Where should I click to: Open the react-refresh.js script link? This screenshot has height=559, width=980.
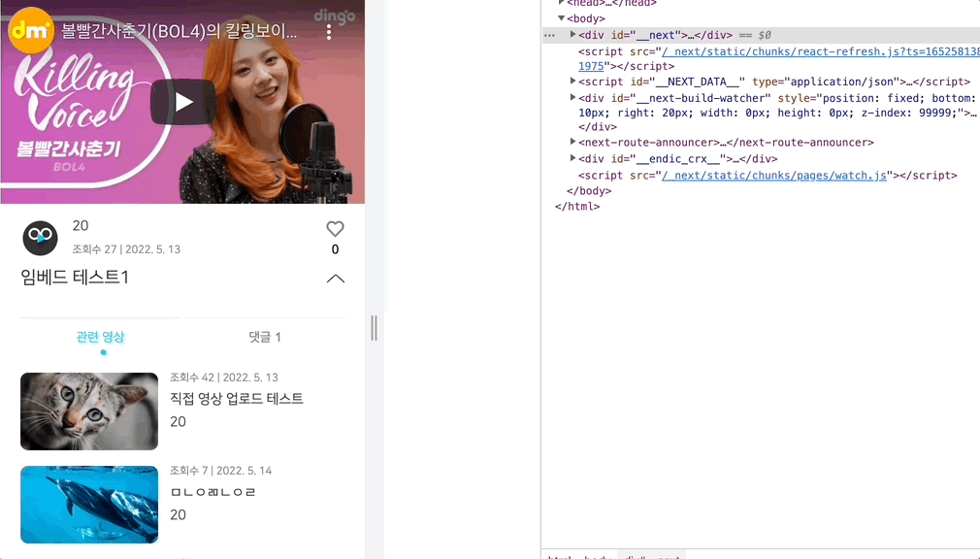(x=821, y=51)
